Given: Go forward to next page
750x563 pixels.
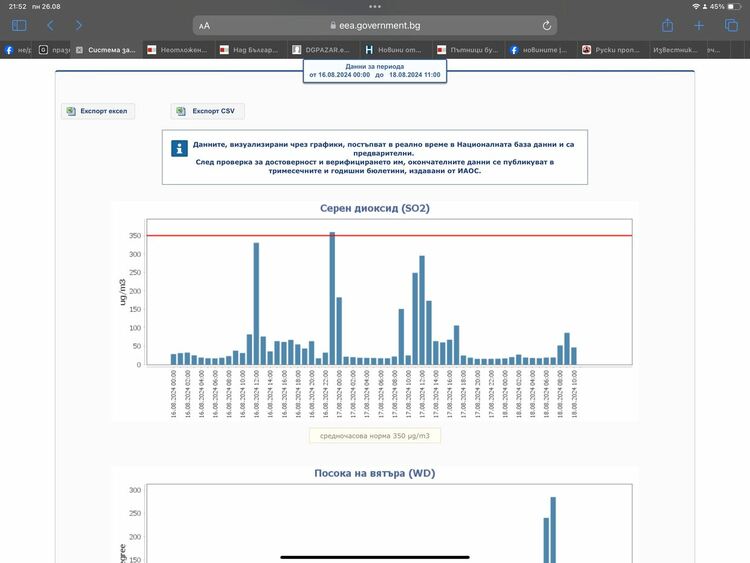Looking at the screenshot, I should pyautogui.click(x=79, y=25).
